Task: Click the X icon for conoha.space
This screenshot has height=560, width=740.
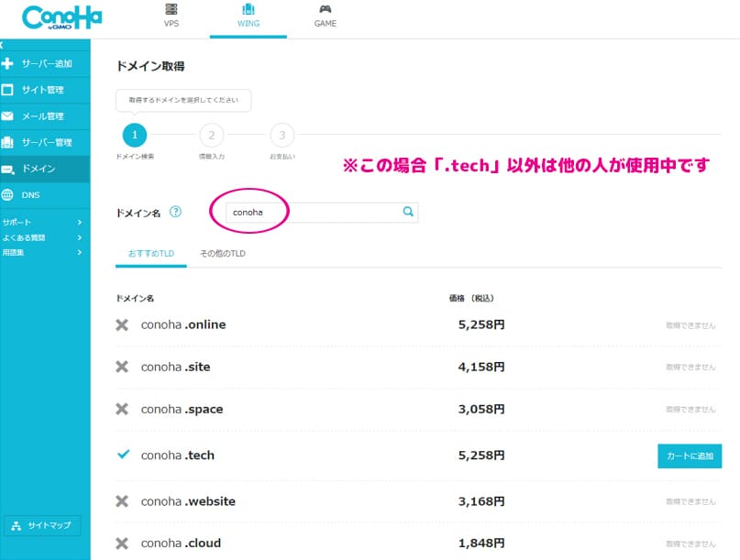Action: [122, 409]
